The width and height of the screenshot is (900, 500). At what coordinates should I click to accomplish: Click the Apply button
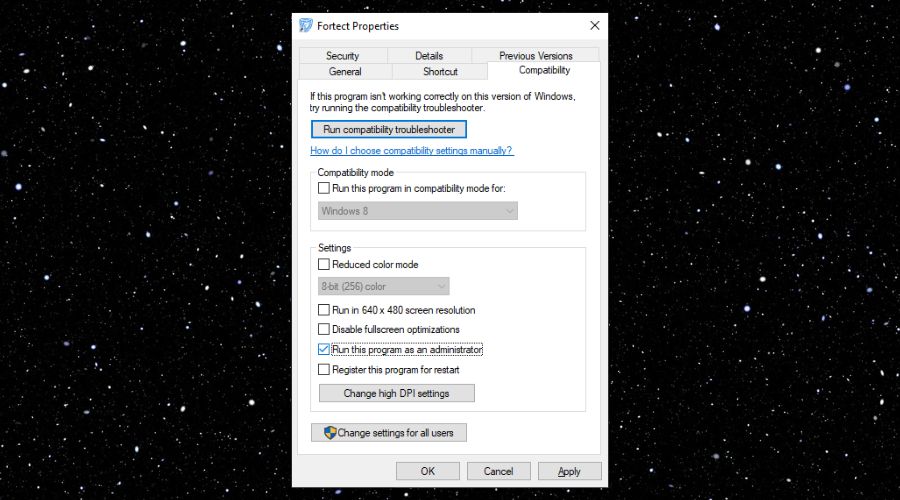point(569,471)
